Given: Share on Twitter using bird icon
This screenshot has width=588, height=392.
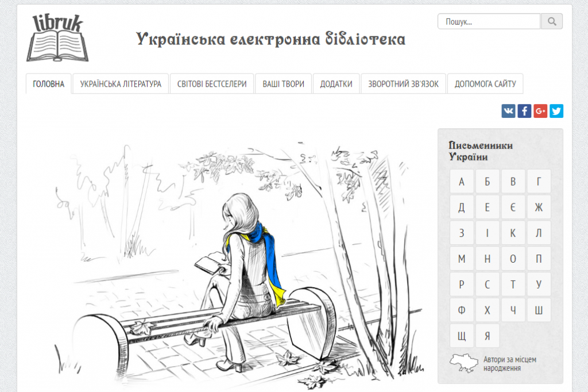Looking at the screenshot, I should pyautogui.click(x=556, y=111).
